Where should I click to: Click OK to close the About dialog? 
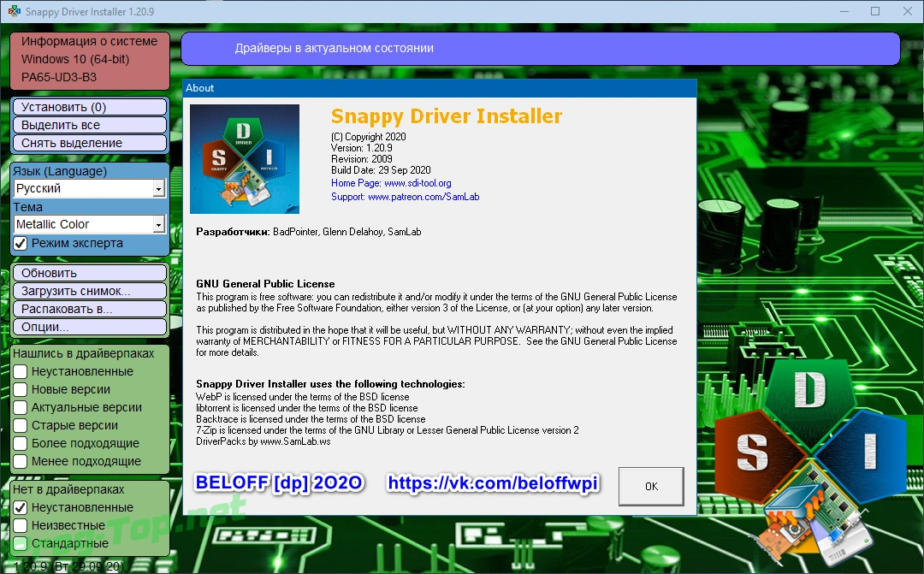[651, 486]
